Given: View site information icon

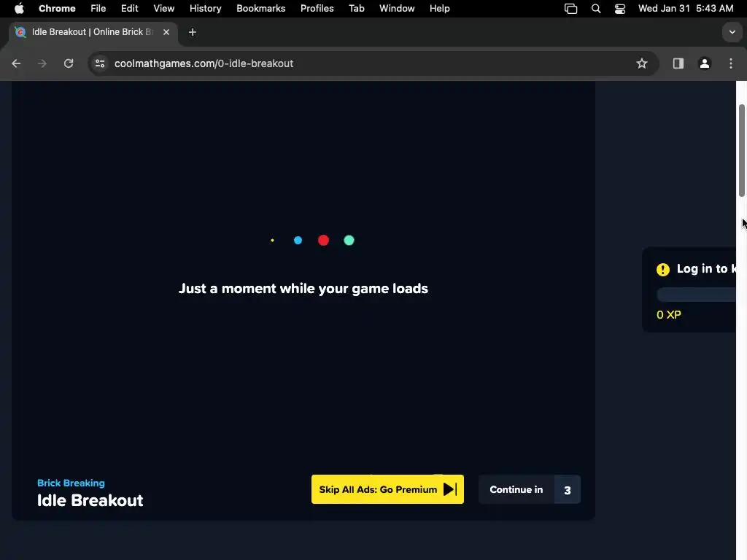Looking at the screenshot, I should point(100,63).
